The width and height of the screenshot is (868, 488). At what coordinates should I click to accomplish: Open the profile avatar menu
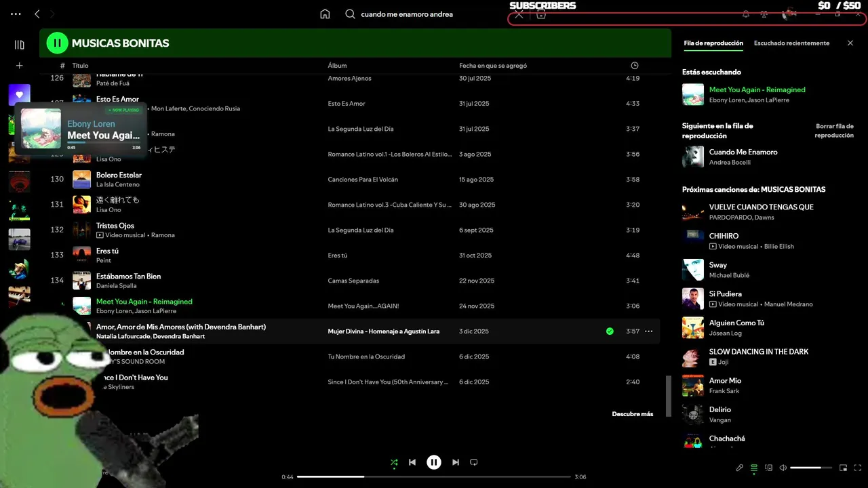789,14
